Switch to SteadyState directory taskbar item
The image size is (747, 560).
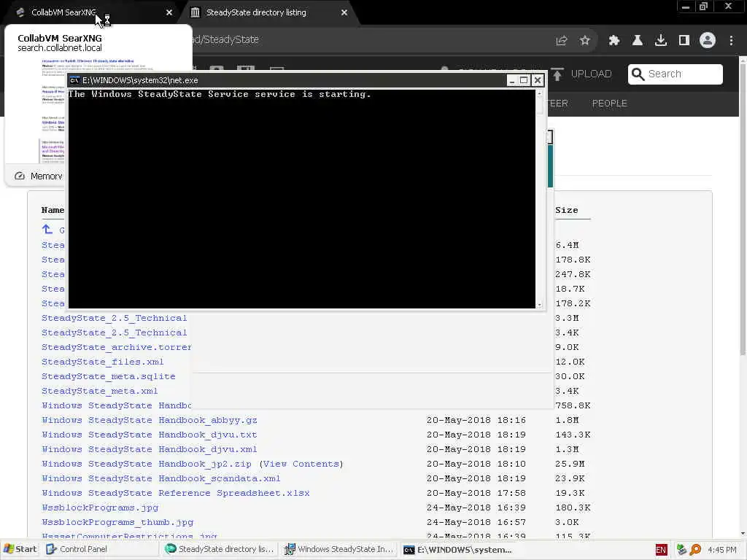(219, 549)
